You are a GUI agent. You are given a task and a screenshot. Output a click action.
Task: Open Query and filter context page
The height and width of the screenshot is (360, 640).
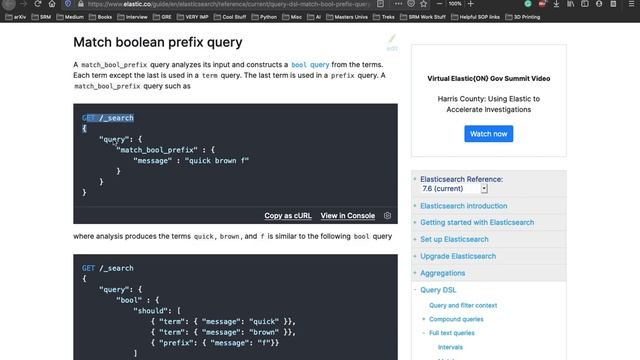463,305
